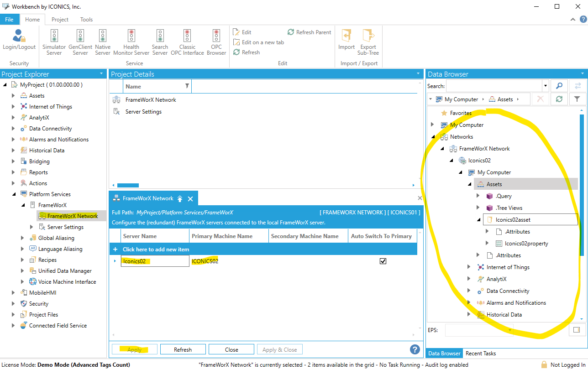Select Historical Data in Project Explorer
588x369 pixels.
[47, 151]
